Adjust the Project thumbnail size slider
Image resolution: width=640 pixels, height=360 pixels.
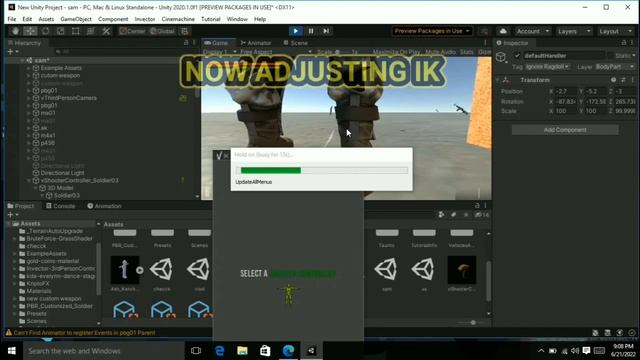[x=473, y=322]
